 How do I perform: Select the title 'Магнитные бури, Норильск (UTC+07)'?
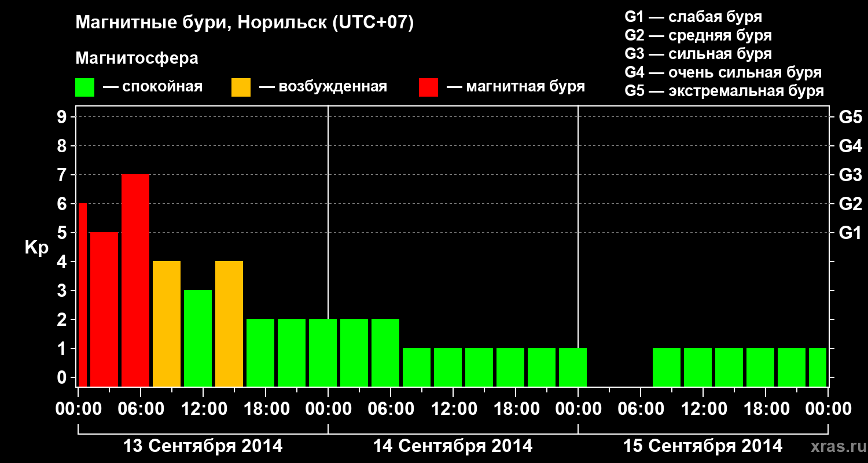click(x=245, y=23)
